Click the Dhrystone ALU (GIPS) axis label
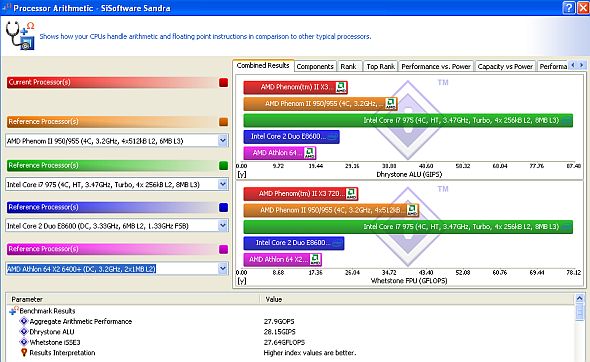 click(409, 174)
